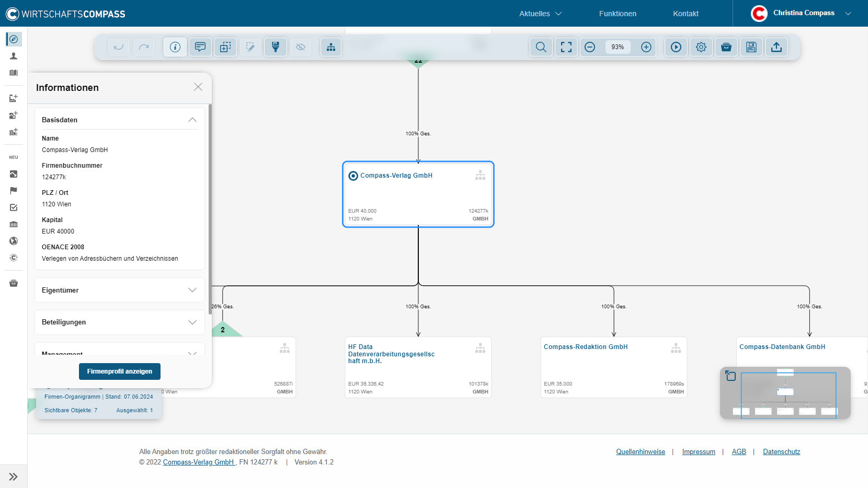Viewport: 868px width, 488px height.
Task: Select the HF Data Datenverarbeitungsgesellschaft node
Action: [x=418, y=367]
